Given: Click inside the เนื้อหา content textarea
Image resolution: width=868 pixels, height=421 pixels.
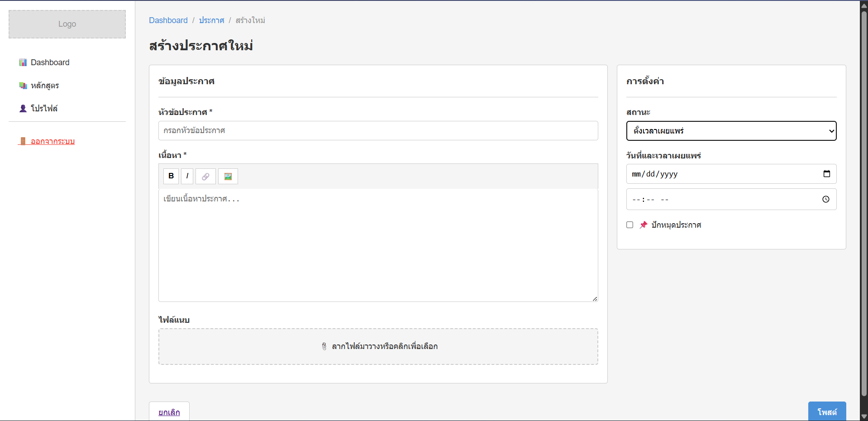Looking at the screenshot, I should (378, 244).
